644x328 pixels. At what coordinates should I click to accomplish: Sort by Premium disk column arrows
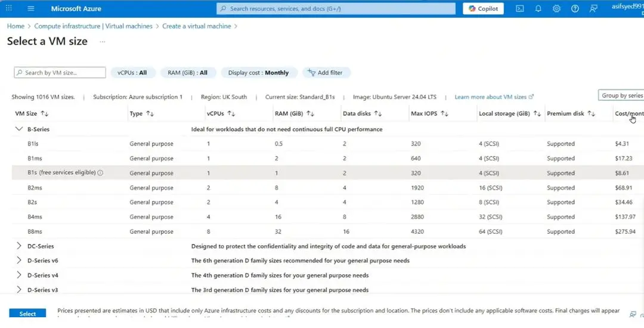[x=592, y=114]
